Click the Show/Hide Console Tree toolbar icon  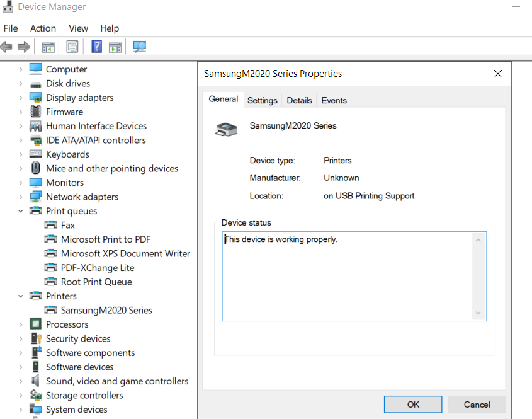point(48,47)
